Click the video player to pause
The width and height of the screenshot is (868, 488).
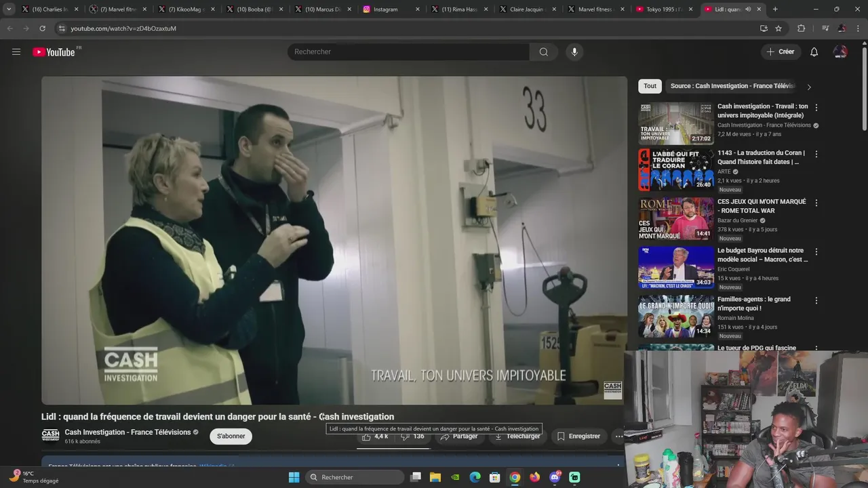click(334, 240)
